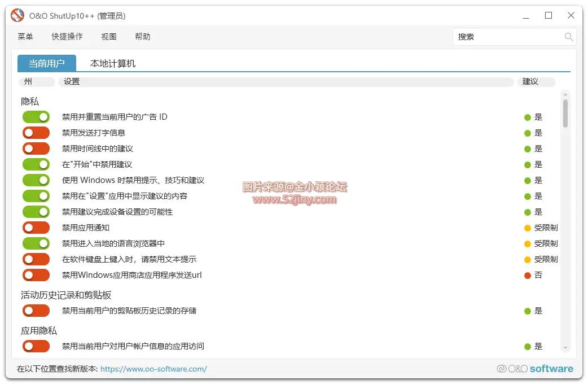Click the 建议 column header

coord(536,82)
